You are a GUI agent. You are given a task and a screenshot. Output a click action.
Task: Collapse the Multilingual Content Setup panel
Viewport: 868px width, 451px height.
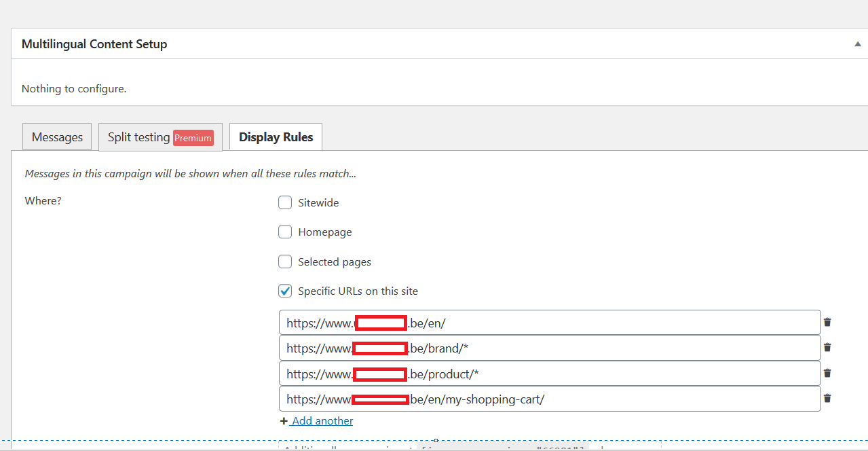pyautogui.click(x=858, y=44)
